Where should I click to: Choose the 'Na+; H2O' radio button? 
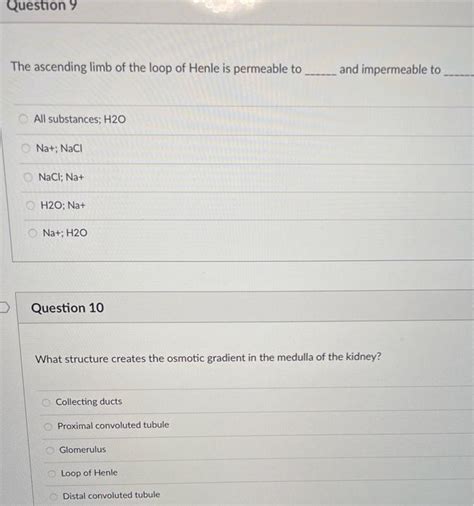pos(33,233)
